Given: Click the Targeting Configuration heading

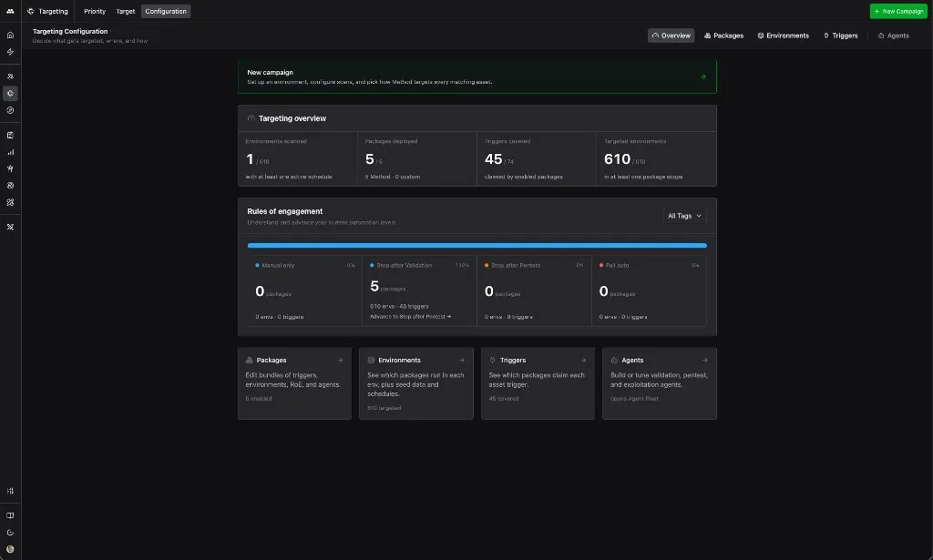Looking at the screenshot, I should pos(70,32).
